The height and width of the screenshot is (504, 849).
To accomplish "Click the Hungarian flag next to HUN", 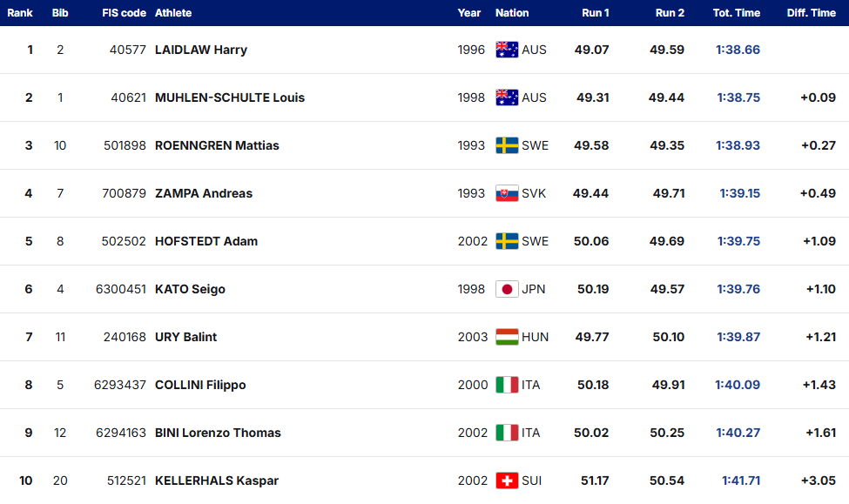I will (x=507, y=337).
